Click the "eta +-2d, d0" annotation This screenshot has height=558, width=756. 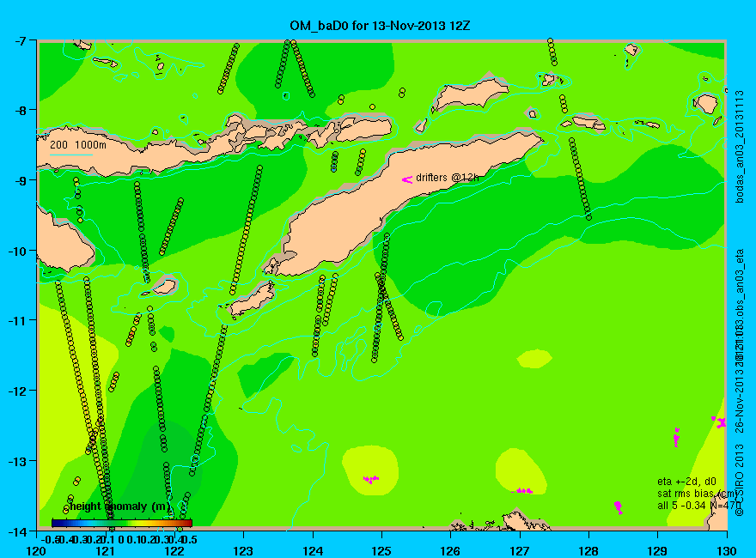point(686,482)
